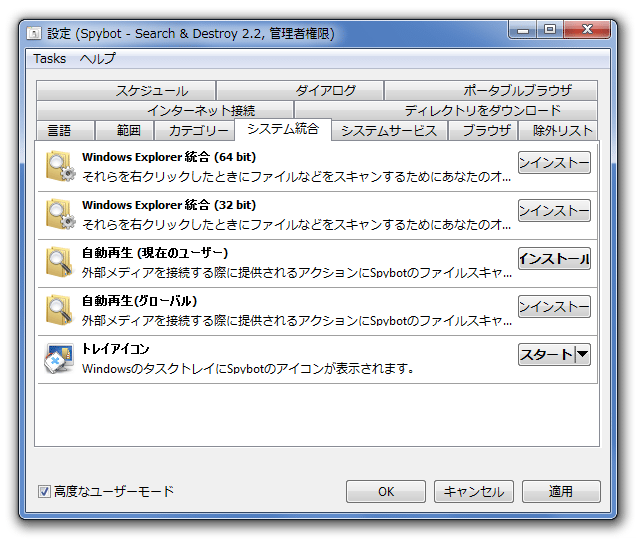Uninstall Windows Explorer 64 bit integration
639x542 pixels.
(x=554, y=163)
